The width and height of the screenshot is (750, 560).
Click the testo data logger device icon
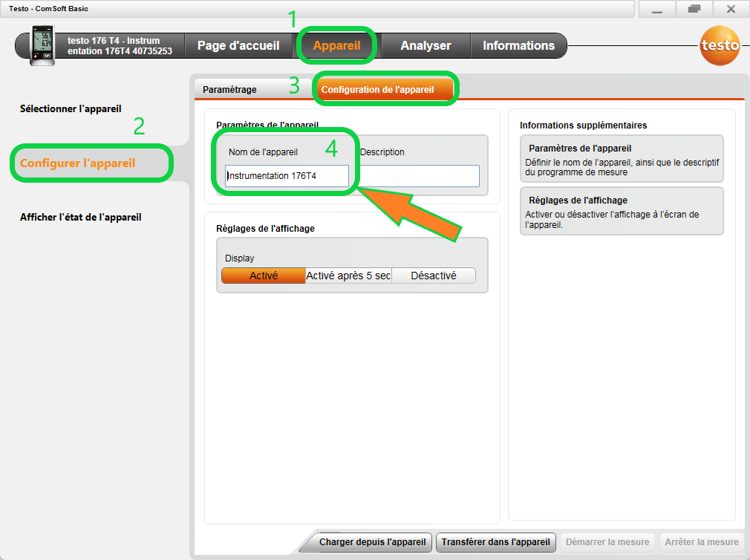tap(42, 45)
